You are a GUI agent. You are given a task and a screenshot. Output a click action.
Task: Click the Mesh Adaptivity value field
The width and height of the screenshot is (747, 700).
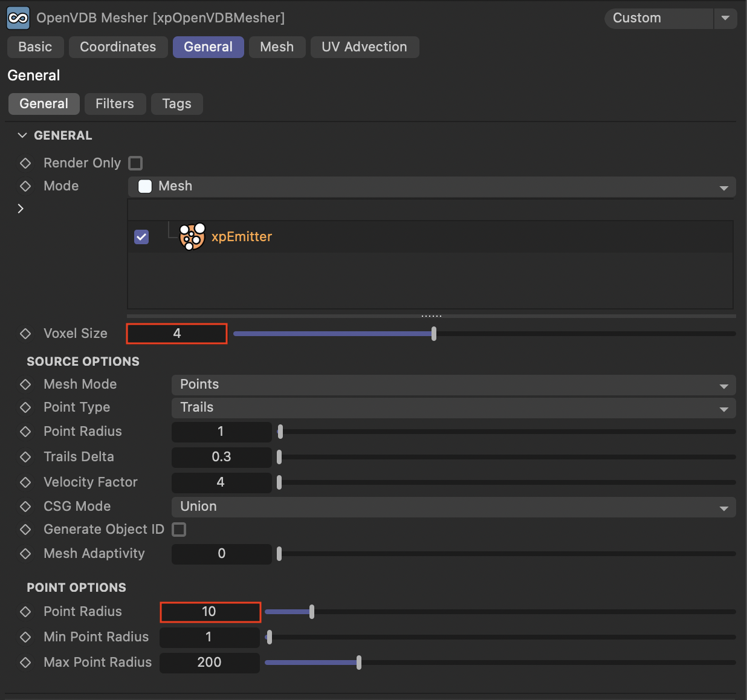point(222,554)
